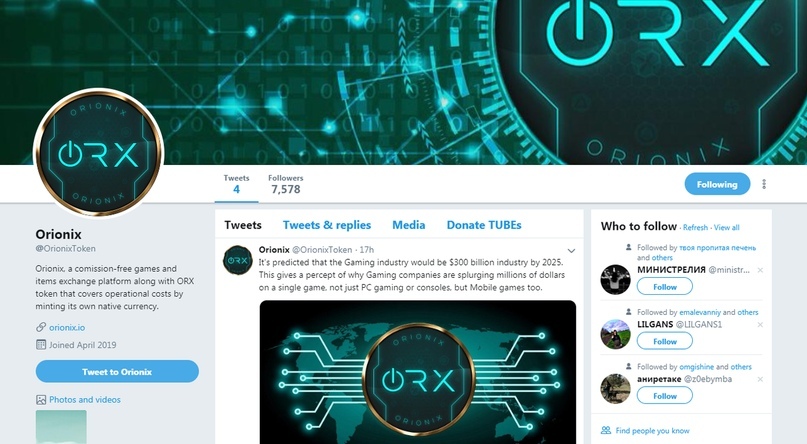Dismiss the LILGANS follow suggestion
The image size is (807, 444).
760,325
